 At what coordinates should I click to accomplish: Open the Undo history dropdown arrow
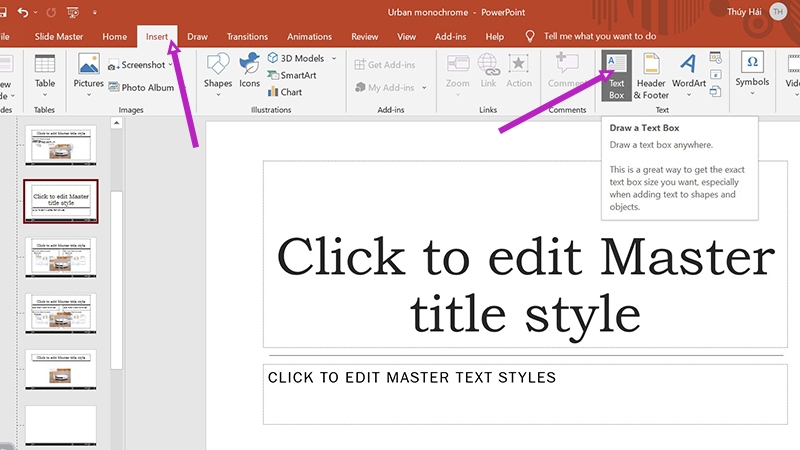pos(35,12)
